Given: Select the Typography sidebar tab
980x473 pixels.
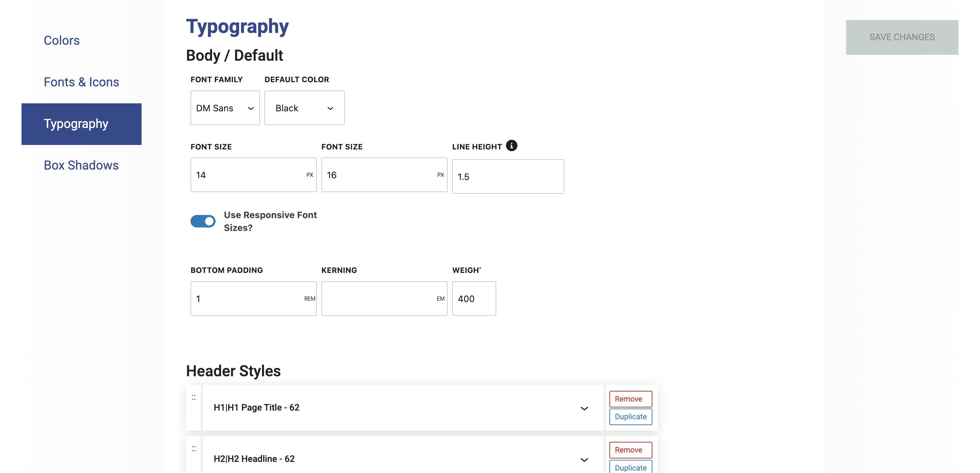Looking at the screenshot, I should coord(82,124).
